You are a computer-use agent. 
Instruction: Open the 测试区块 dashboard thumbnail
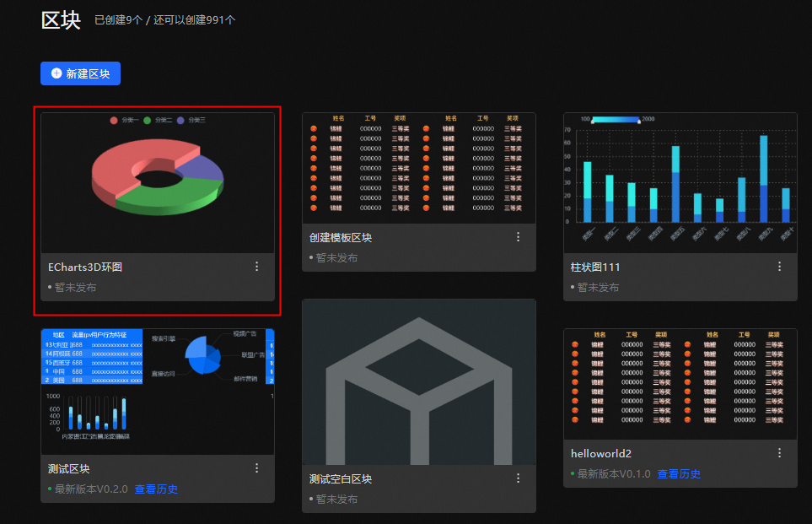[158, 392]
